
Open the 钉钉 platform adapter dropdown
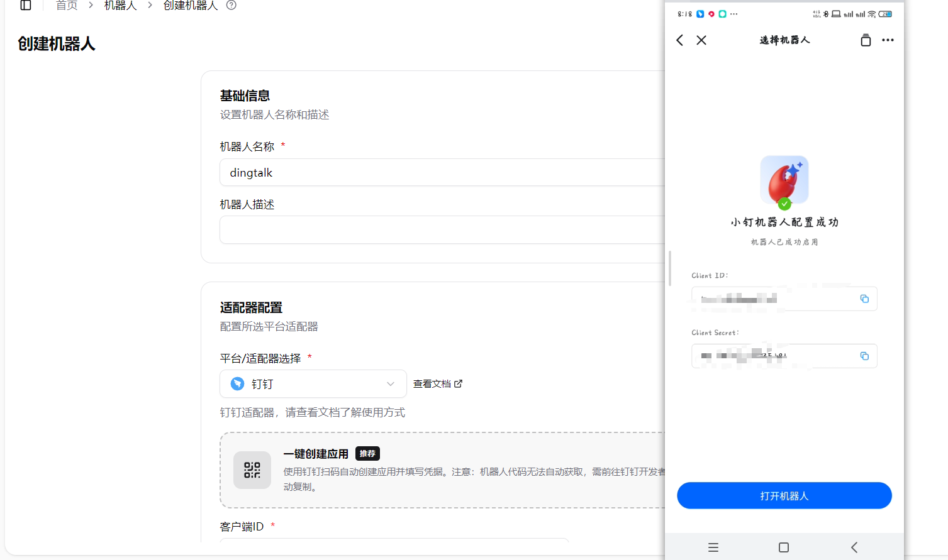pos(313,384)
